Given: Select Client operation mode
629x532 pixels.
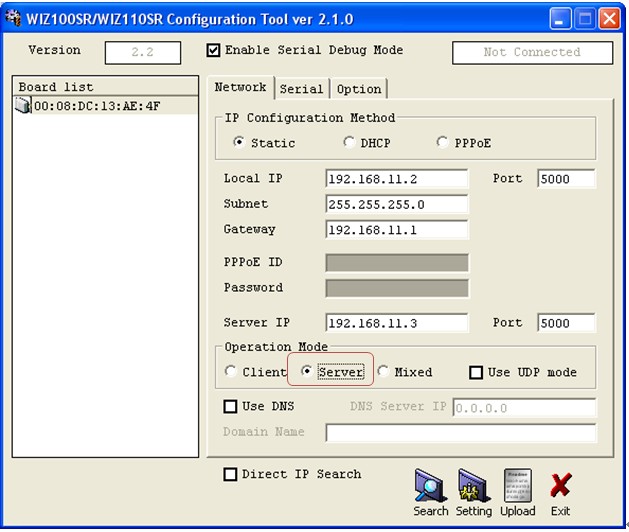Looking at the screenshot, I should coord(230,371).
